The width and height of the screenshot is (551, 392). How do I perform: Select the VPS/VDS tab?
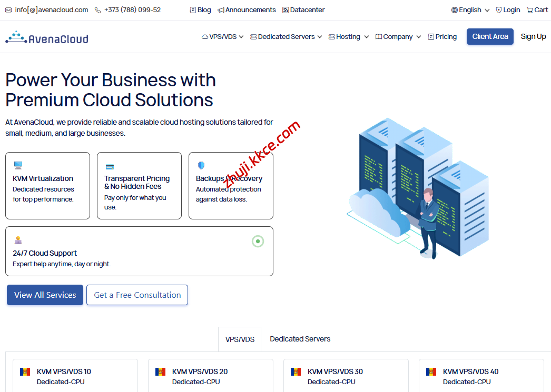pyautogui.click(x=240, y=339)
